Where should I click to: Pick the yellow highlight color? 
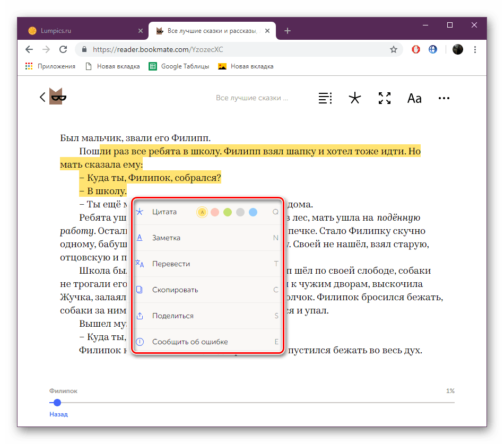click(x=202, y=212)
